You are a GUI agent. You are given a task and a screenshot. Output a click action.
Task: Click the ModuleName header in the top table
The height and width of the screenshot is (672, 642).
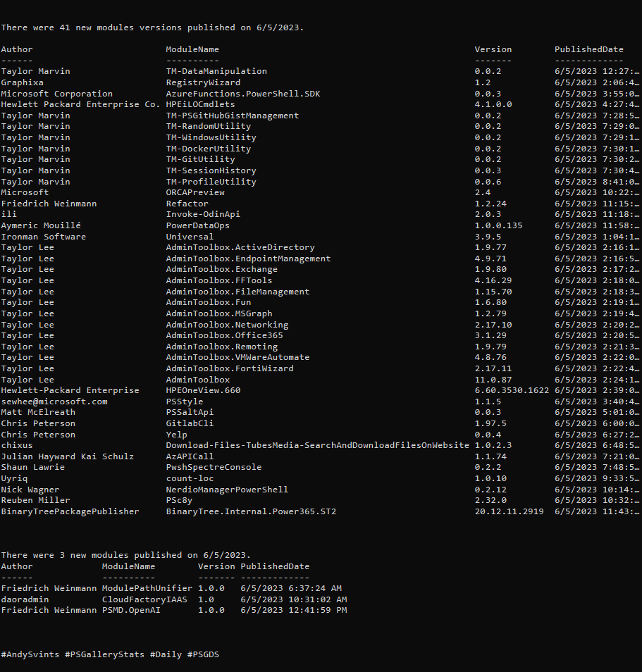tap(192, 49)
